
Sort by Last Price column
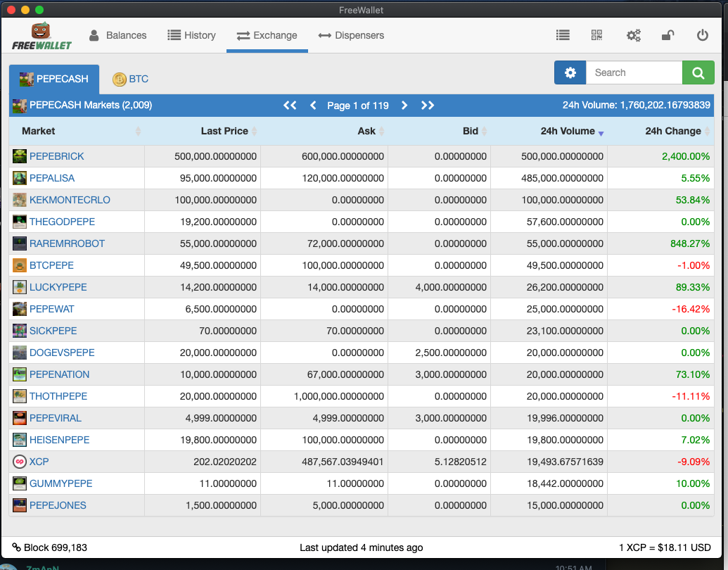[203, 131]
